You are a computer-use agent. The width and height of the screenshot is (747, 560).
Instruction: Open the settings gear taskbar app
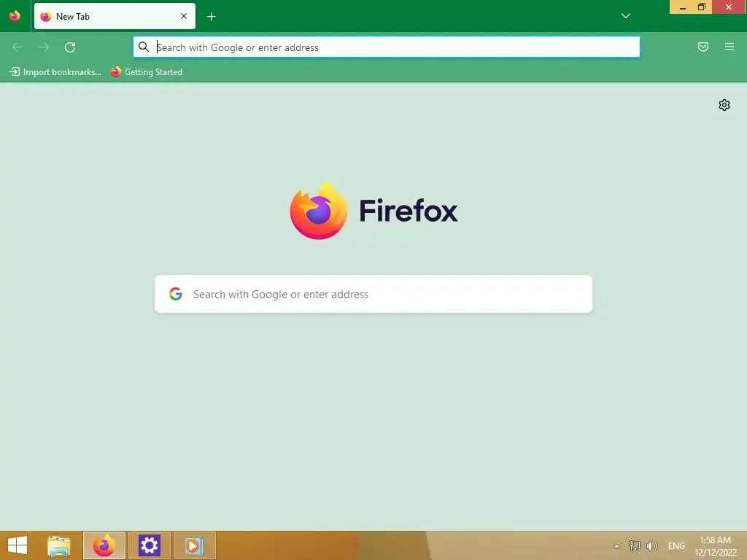coord(150,545)
